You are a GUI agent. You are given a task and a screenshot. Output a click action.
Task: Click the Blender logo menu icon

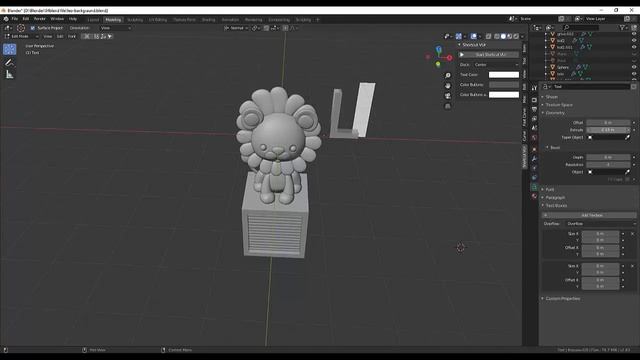click(6, 19)
